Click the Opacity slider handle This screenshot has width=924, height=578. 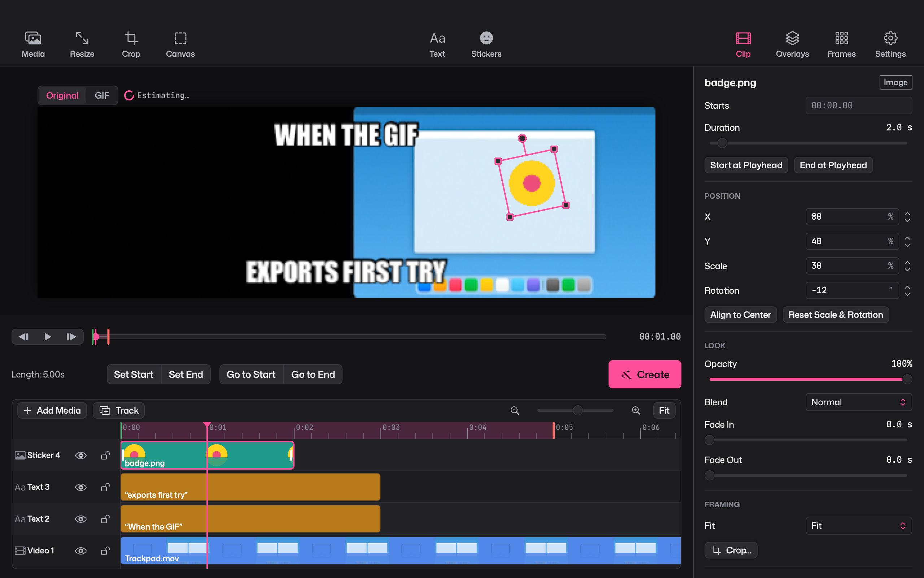tap(907, 379)
